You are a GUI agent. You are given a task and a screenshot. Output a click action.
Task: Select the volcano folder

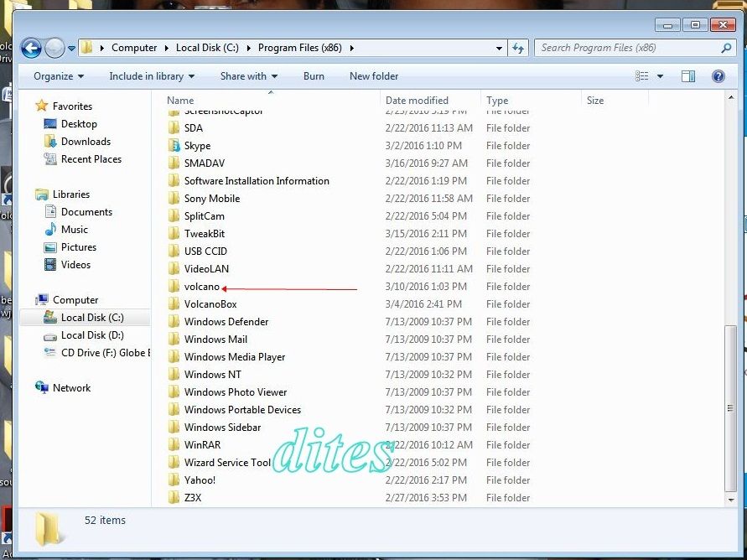tap(201, 287)
